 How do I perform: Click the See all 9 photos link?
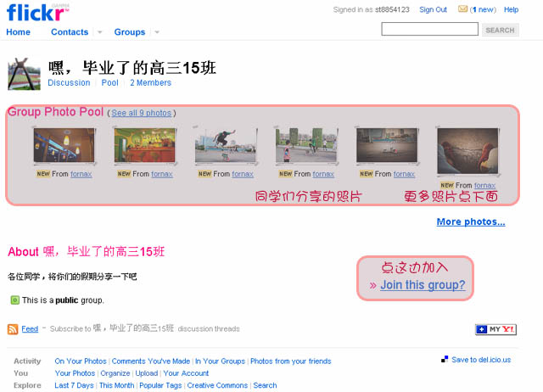point(142,113)
